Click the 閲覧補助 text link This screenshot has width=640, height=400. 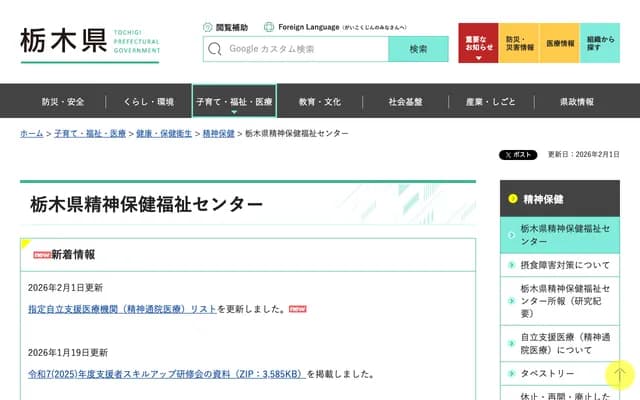coord(232,27)
